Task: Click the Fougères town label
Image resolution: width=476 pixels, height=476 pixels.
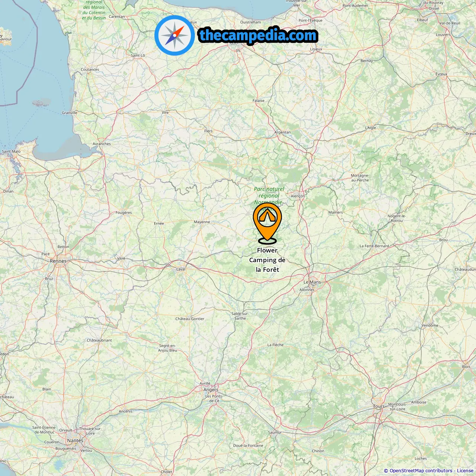Action: coord(124,213)
